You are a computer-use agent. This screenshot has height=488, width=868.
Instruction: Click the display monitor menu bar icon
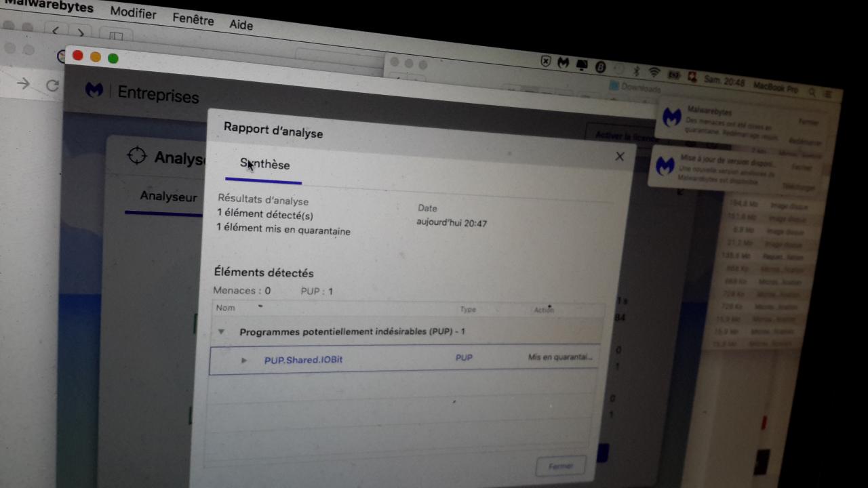point(582,65)
